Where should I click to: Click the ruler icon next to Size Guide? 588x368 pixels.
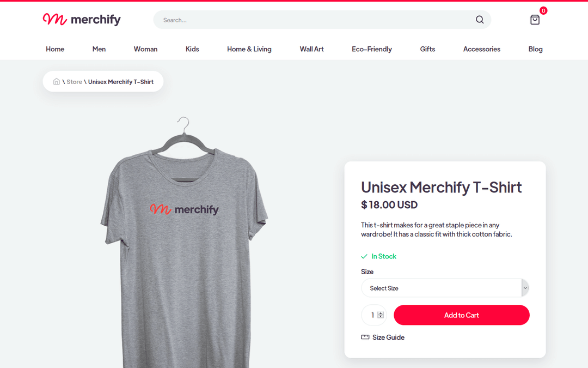pyautogui.click(x=364, y=337)
